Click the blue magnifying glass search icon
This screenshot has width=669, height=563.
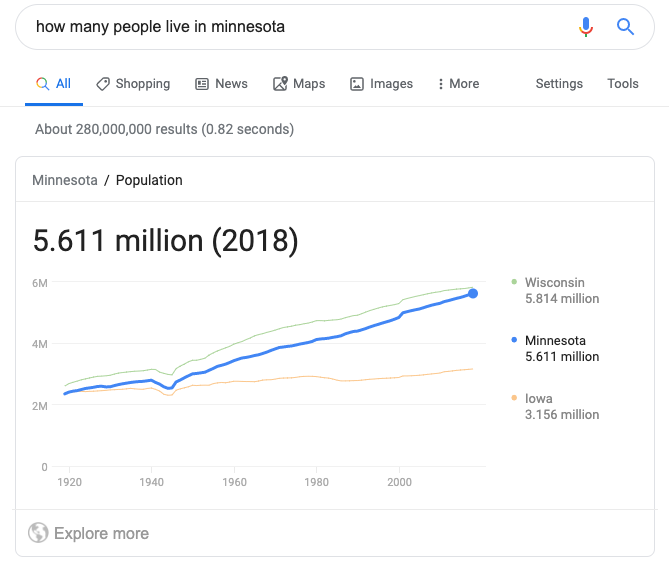point(626,27)
